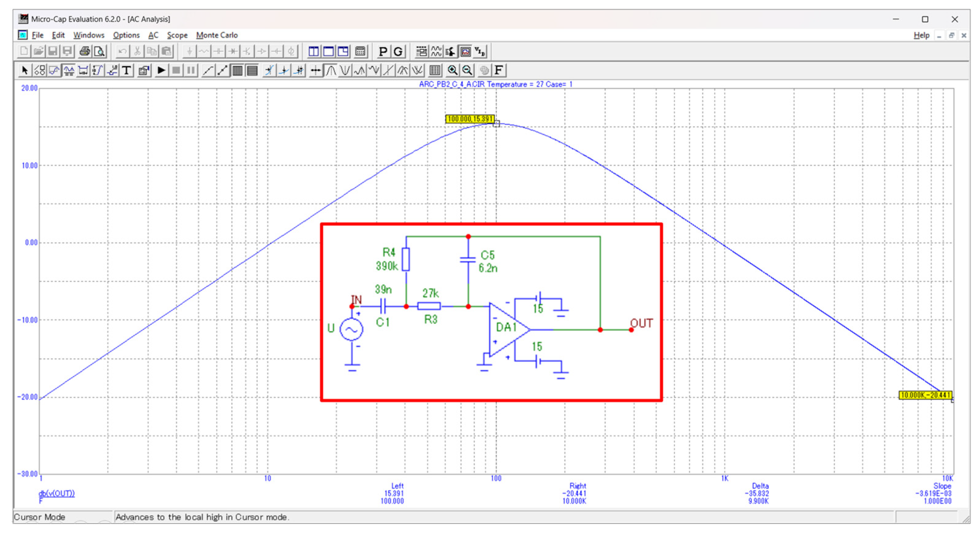Click the large P toolbar button

383,52
